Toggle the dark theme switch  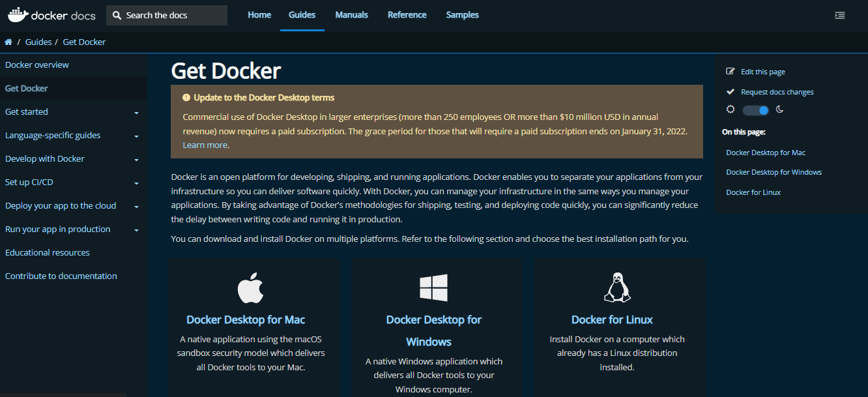coord(756,110)
